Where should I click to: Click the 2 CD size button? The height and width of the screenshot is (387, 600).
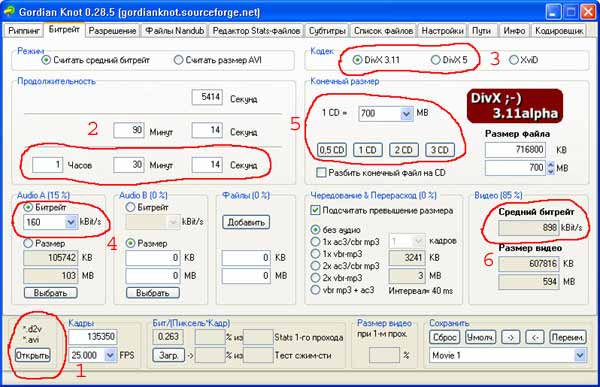(404, 150)
